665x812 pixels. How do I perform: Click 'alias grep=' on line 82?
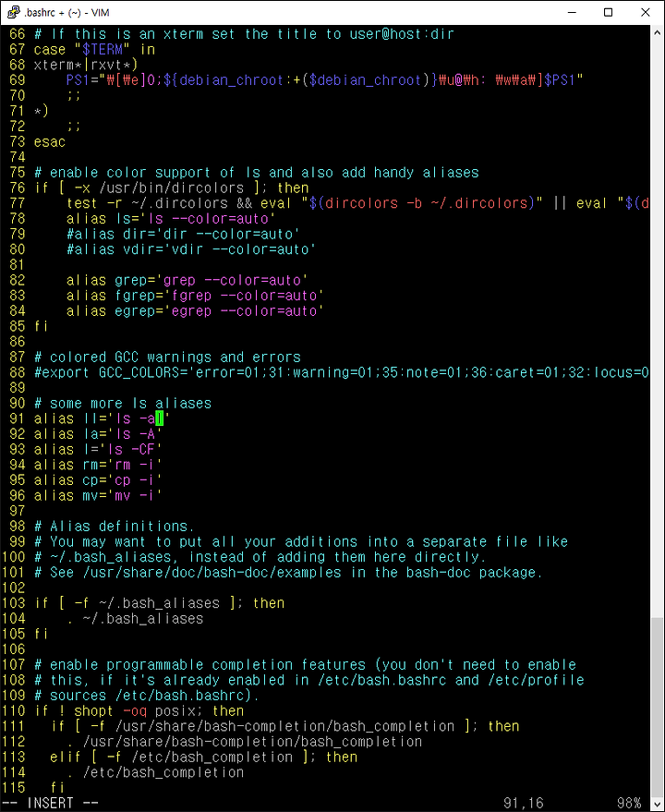click(x=110, y=280)
